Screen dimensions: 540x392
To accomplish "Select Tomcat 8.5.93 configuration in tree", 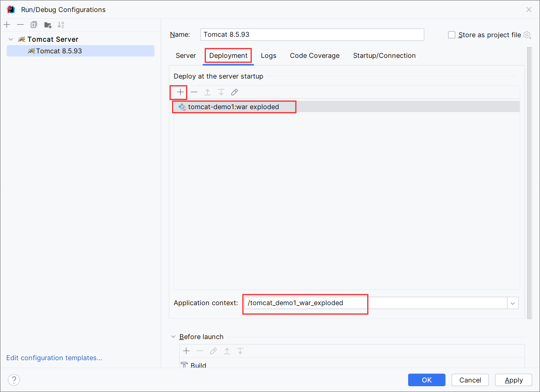I will 80,51.
